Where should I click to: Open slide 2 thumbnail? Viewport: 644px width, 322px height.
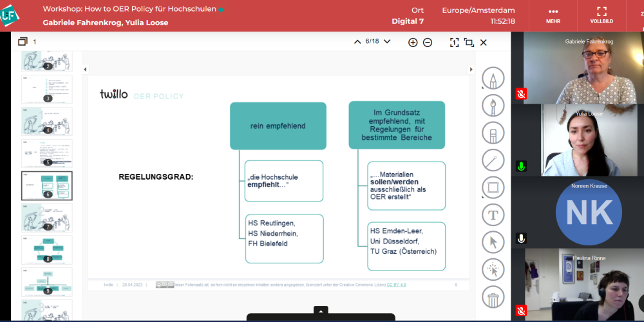[x=47, y=61]
